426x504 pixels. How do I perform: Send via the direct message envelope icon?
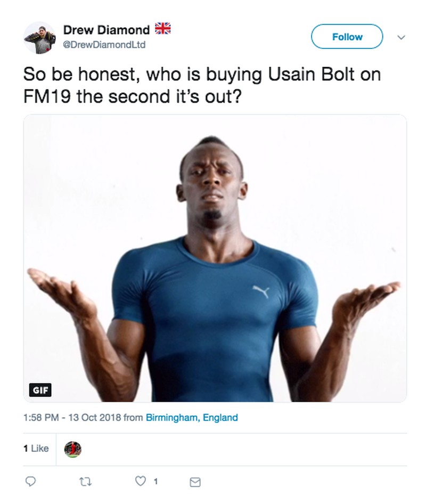(x=195, y=482)
